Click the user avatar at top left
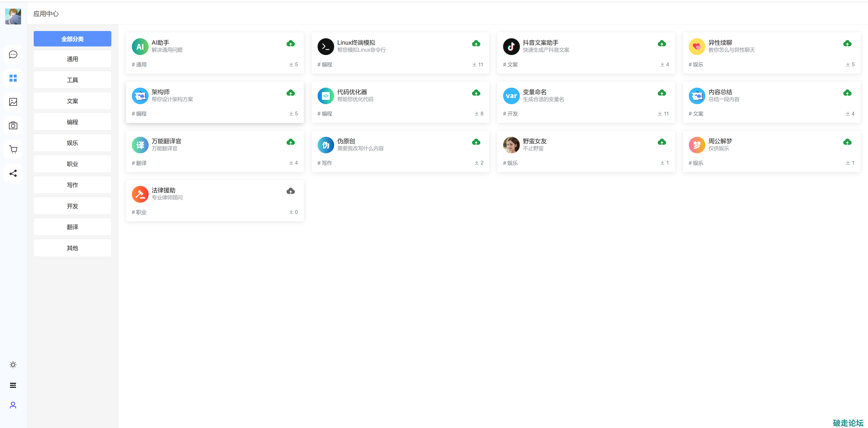This screenshot has height=428, width=868. [x=13, y=16]
